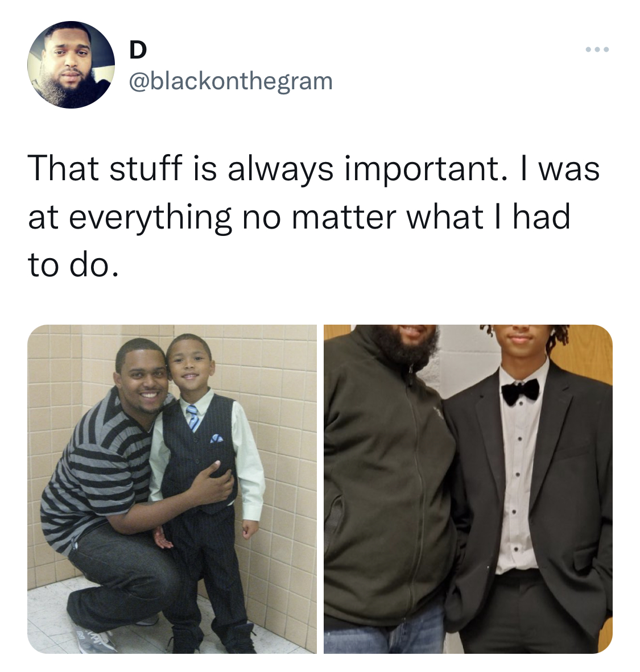The image size is (640, 672).
Task: Open the right photo with the tuxedo
Action: coord(468,489)
